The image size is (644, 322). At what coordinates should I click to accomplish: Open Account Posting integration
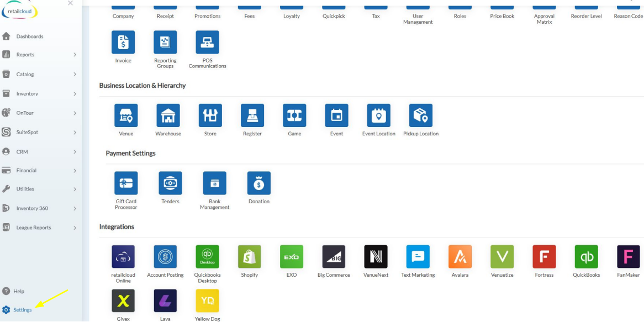coord(165,257)
